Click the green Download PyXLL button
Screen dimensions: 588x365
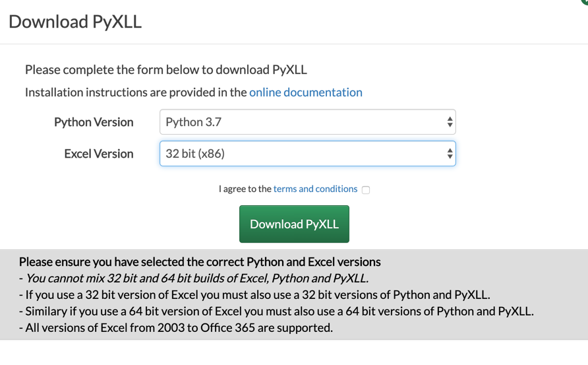(x=294, y=224)
